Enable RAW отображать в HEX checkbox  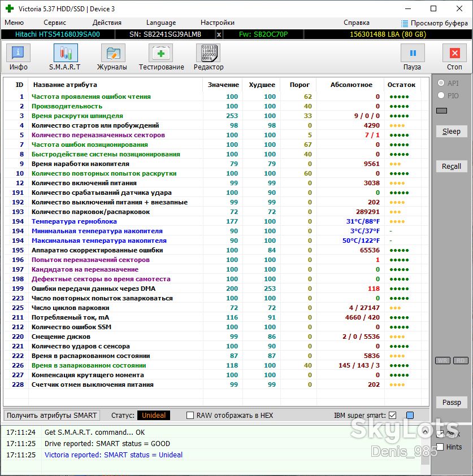190,415
